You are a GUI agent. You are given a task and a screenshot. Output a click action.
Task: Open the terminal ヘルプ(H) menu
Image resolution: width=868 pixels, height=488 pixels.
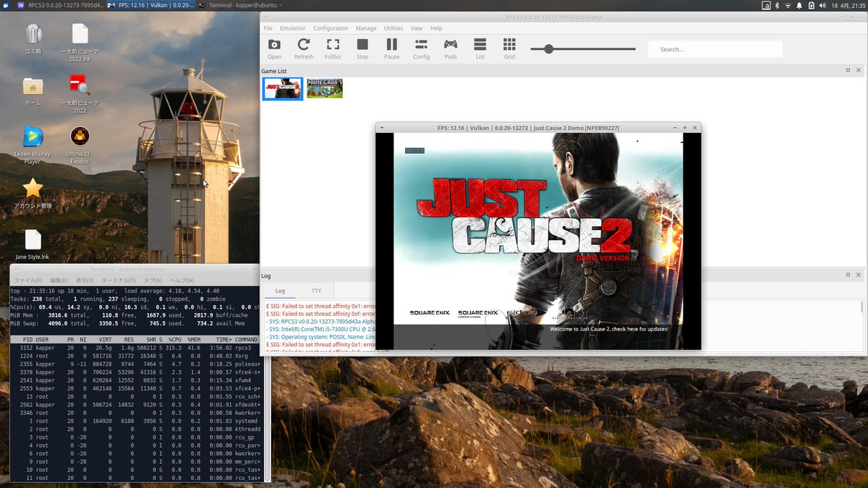182,281
